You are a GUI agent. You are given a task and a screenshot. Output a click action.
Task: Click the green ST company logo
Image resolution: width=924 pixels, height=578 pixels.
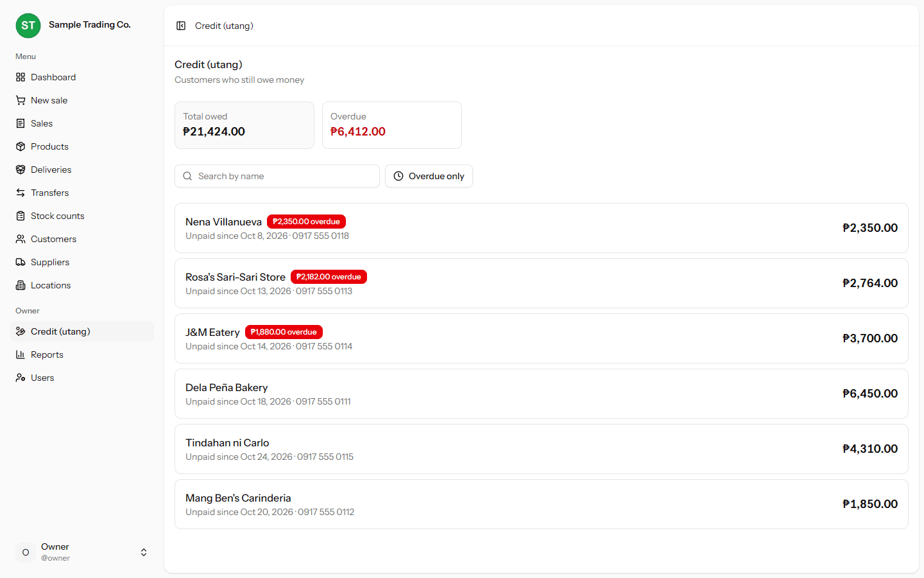tap(28, 26)
